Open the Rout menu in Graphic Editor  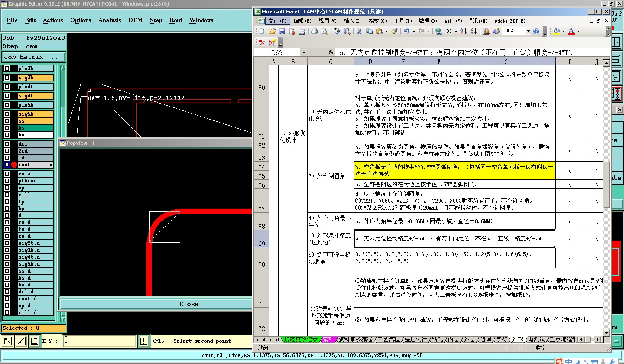click(176, 20)
